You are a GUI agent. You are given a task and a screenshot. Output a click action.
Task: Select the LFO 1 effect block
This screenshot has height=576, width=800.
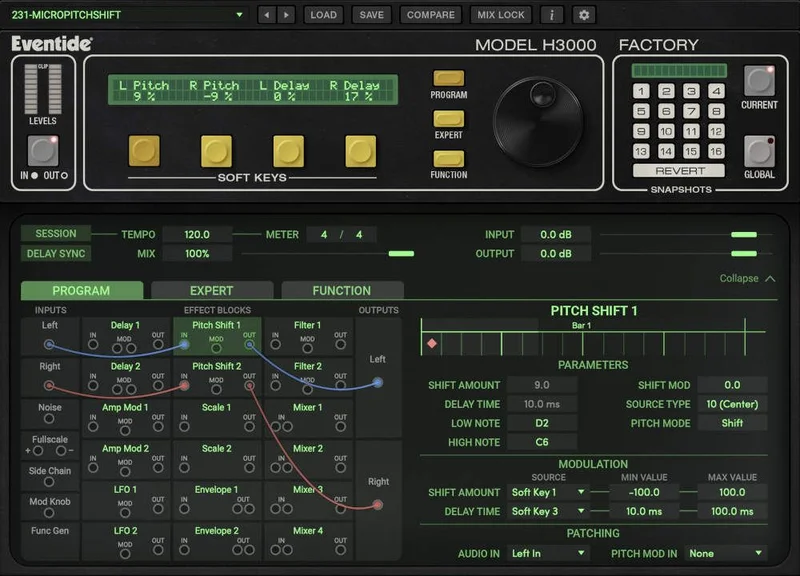[126, 500]
